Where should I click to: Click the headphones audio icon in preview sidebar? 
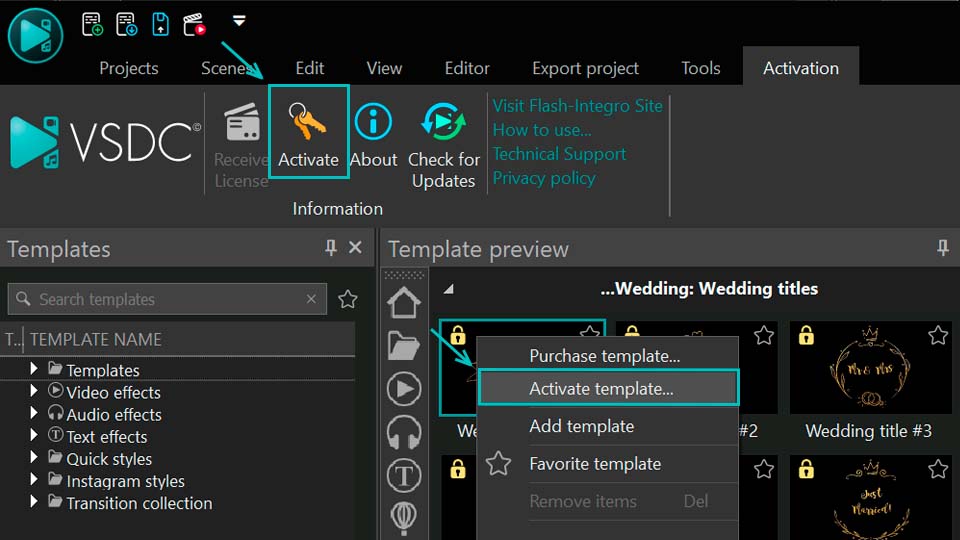click(404, 432)
